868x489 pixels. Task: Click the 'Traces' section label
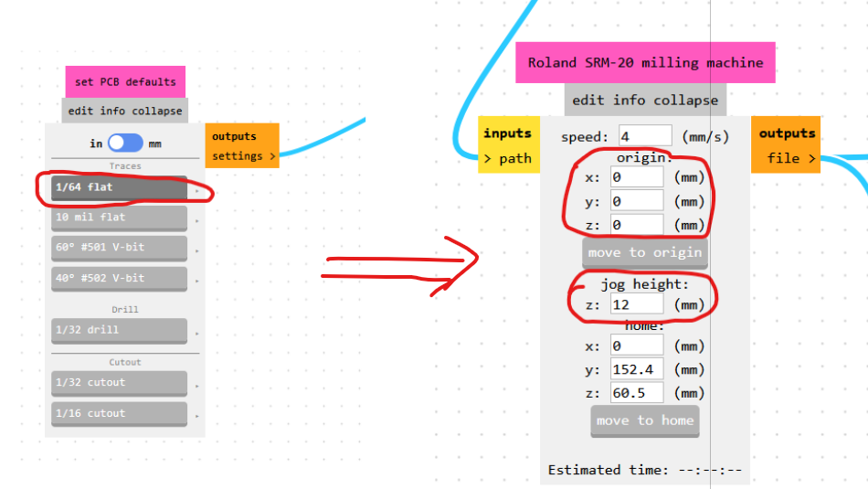(x=125, y=166)
